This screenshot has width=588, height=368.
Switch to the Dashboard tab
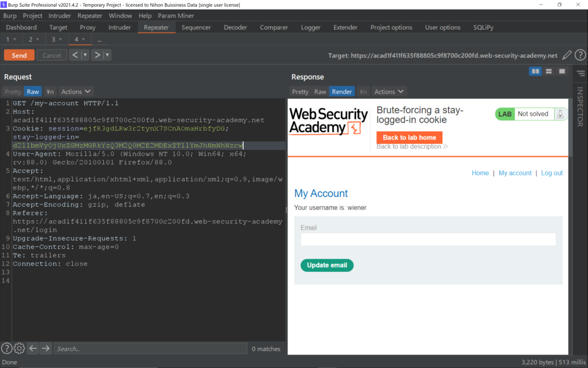(22, 27)
